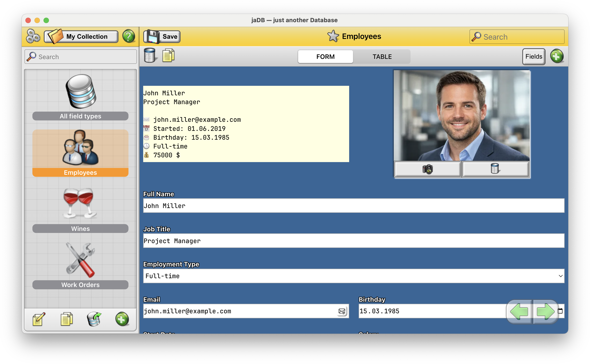Take photo using the camera button
Screen dimensions: 590x364
tap(428, 169)
